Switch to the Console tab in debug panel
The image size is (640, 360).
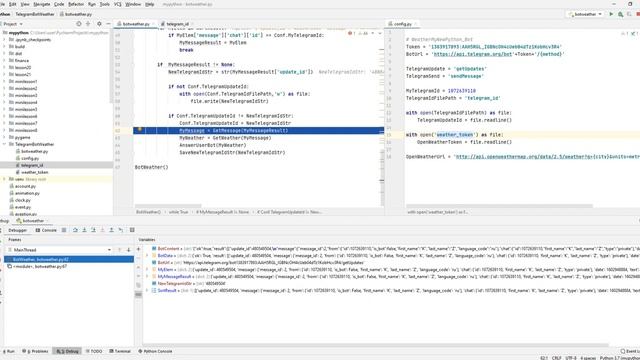pyautogui.click(x=46, y=230)
